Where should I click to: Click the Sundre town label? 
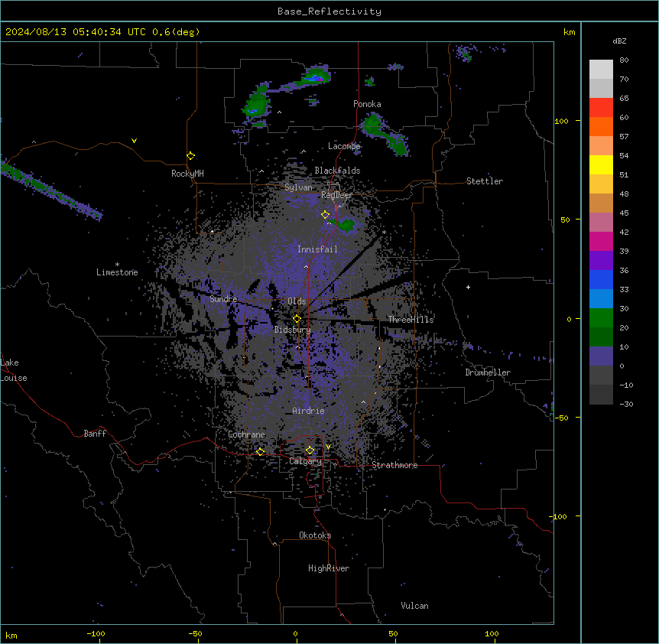click(x=223, y=299)
